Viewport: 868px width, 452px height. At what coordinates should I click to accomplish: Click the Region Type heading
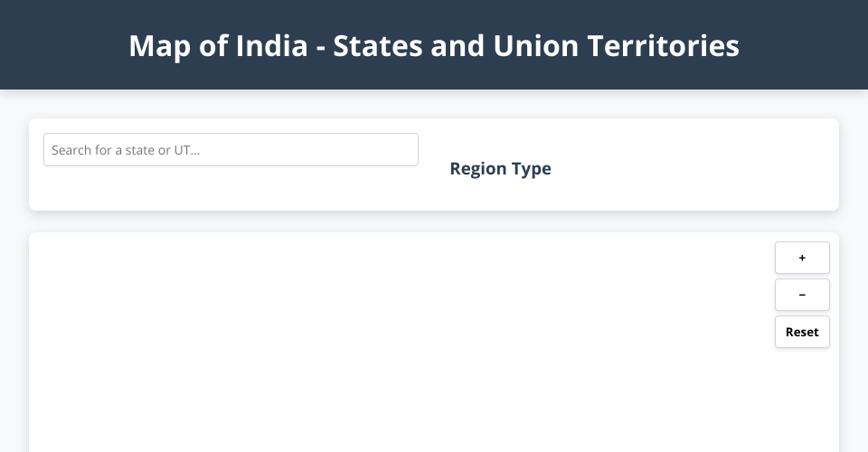[500, 169]
